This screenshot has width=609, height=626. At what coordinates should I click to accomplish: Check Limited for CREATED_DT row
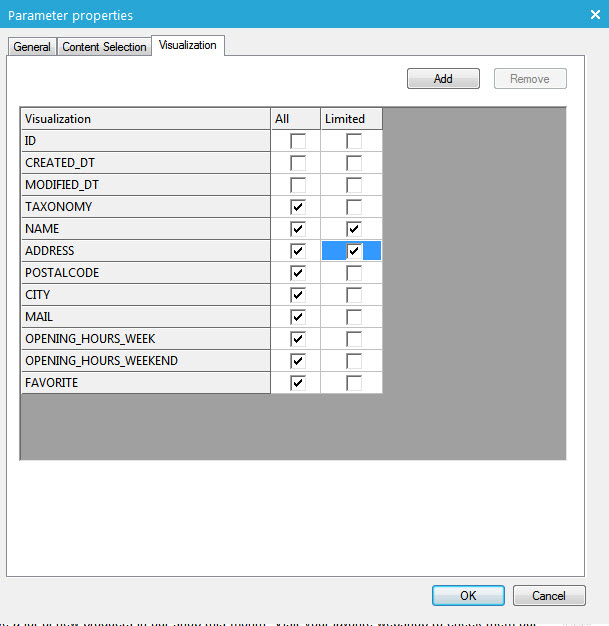coord(353,163)
